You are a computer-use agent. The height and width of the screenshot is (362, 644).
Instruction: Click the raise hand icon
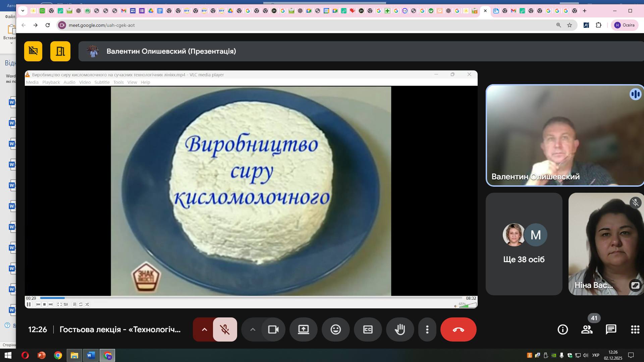[400, 329]
